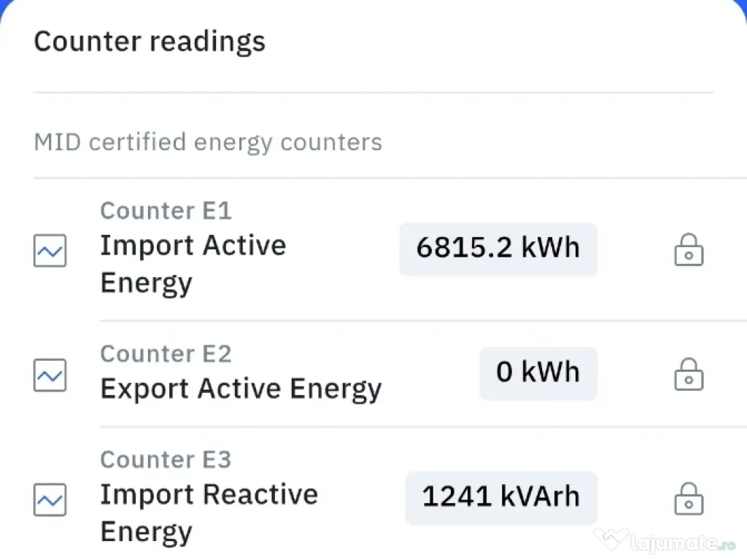Click the divider line under Counter readings
The height and width of the screenshot is (560, 747).
pyautogui.click(x=373, y=93)
